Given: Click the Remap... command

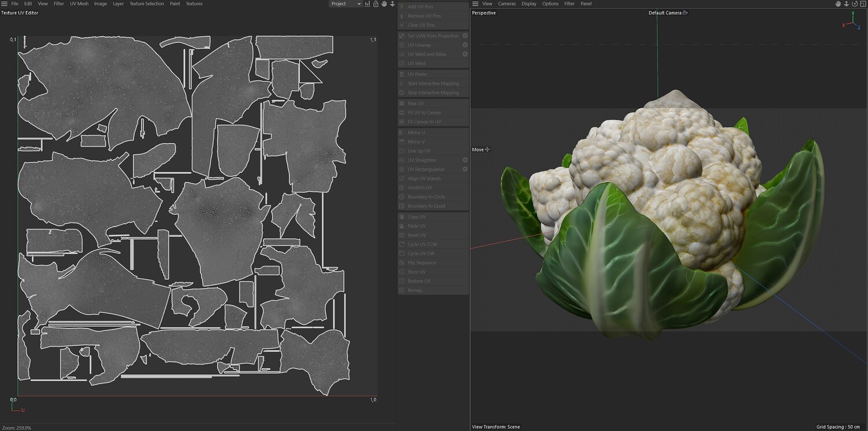Looking at the screenshot, I should click(x=433, y=290).
